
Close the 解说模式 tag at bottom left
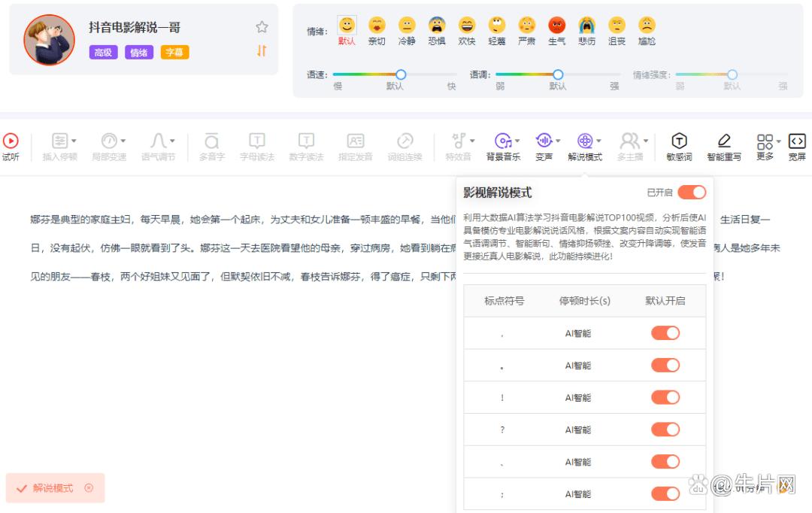coord(89,487)
